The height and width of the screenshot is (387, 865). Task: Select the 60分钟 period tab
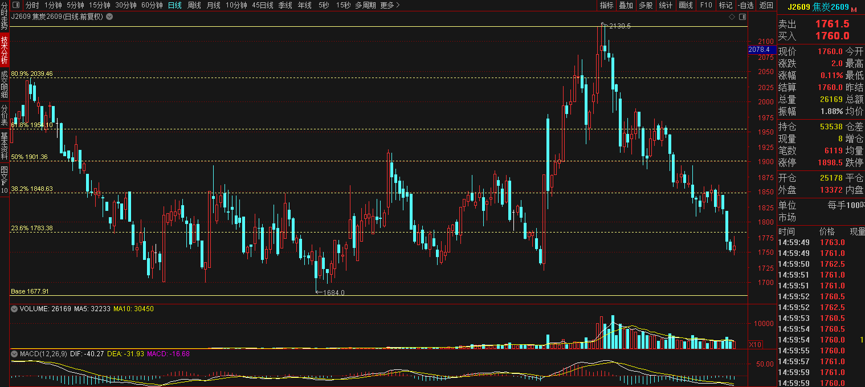click(x=152, y=5)
